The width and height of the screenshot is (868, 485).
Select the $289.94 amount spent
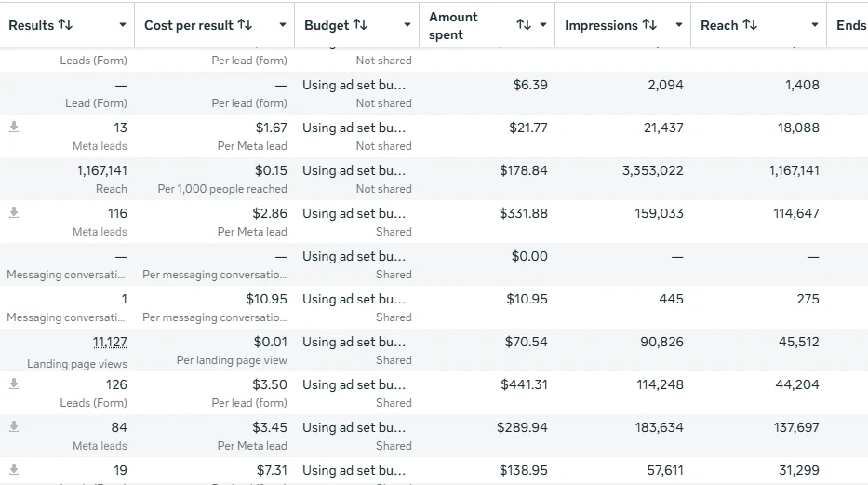click(522, 427)
